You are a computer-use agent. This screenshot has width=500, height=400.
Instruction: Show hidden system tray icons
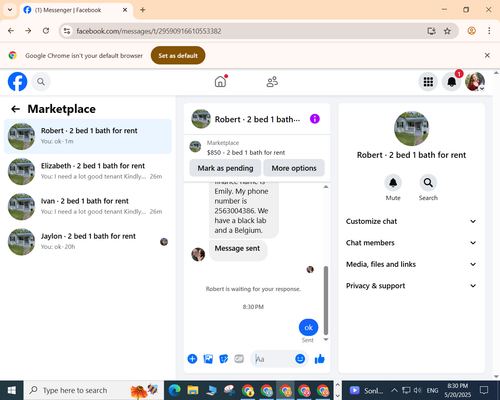[394, 390]
